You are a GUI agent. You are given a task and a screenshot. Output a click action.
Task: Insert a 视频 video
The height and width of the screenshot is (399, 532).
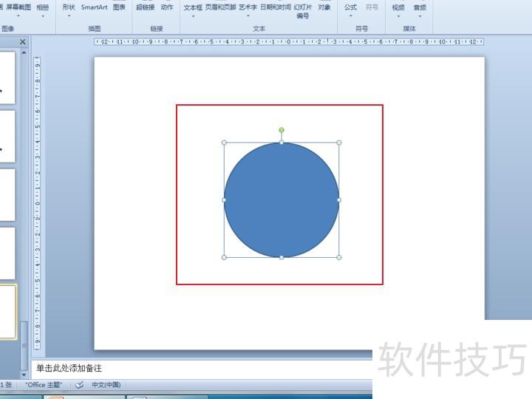tap(398, 7)
